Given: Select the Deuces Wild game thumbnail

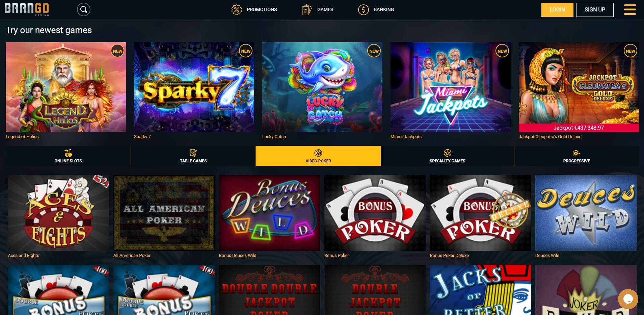Looking at the screenshot, I should pos(586,213).
